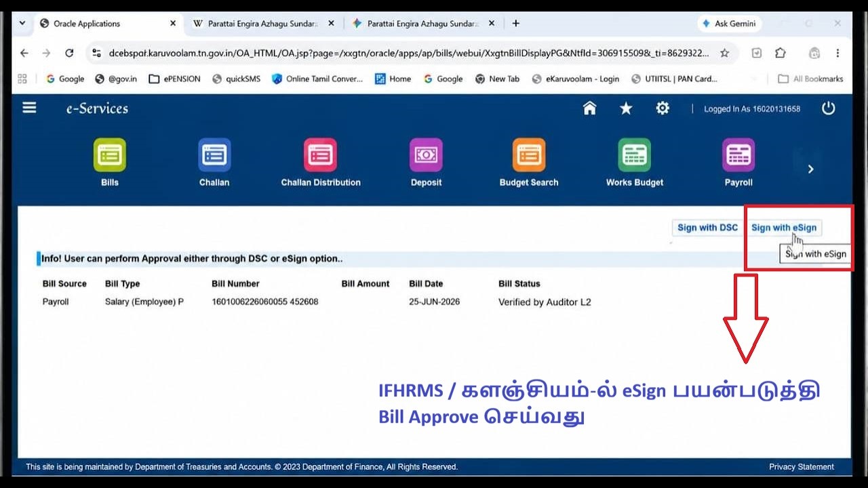The image size is (868, 488).
Task: Open the New Tab bookmark
Action: click(x=497, y=79)
